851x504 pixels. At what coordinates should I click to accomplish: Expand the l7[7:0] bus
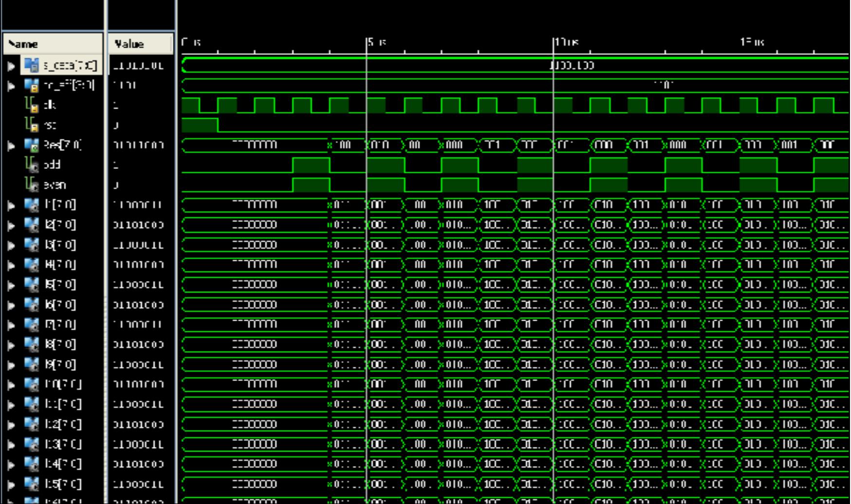click(x=11, y=325)
